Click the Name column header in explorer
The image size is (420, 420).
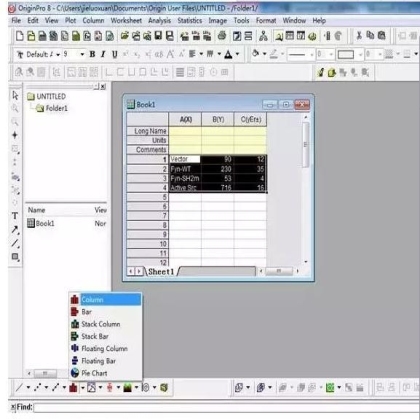pyautogui.click(x=36, y=210)
